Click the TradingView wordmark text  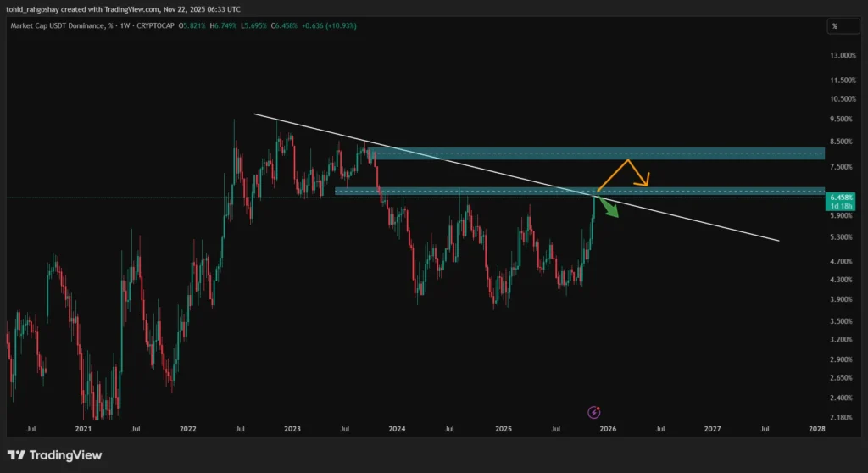point(65,455)
